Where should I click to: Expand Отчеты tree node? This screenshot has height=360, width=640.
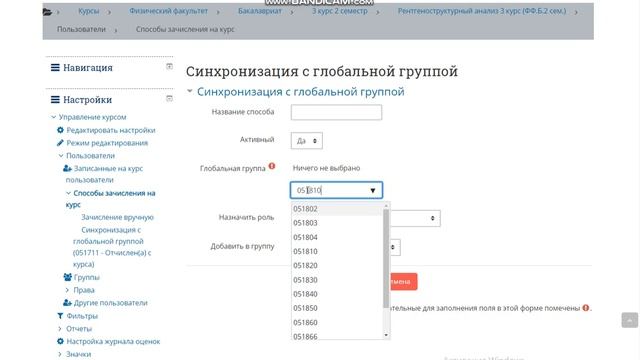[x=60, y=329]
